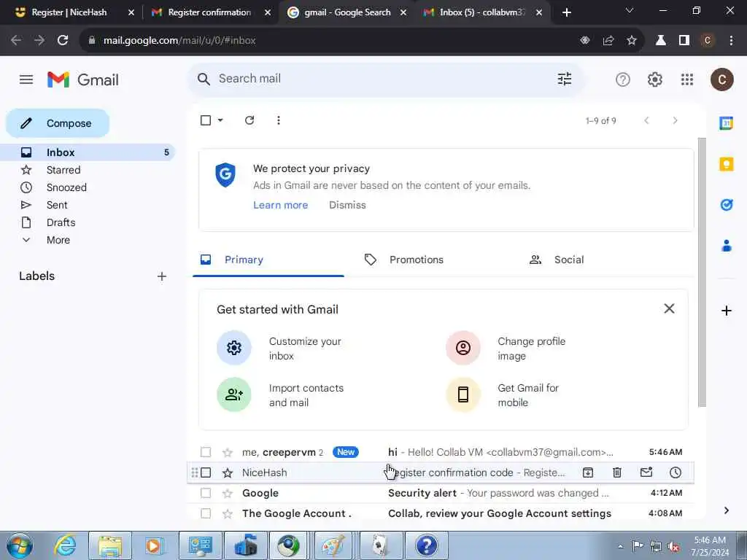The height and width of the screenshot is (560, 747).
Task: Select the NiceHash email checkbox
Action: tap(205, 472)
